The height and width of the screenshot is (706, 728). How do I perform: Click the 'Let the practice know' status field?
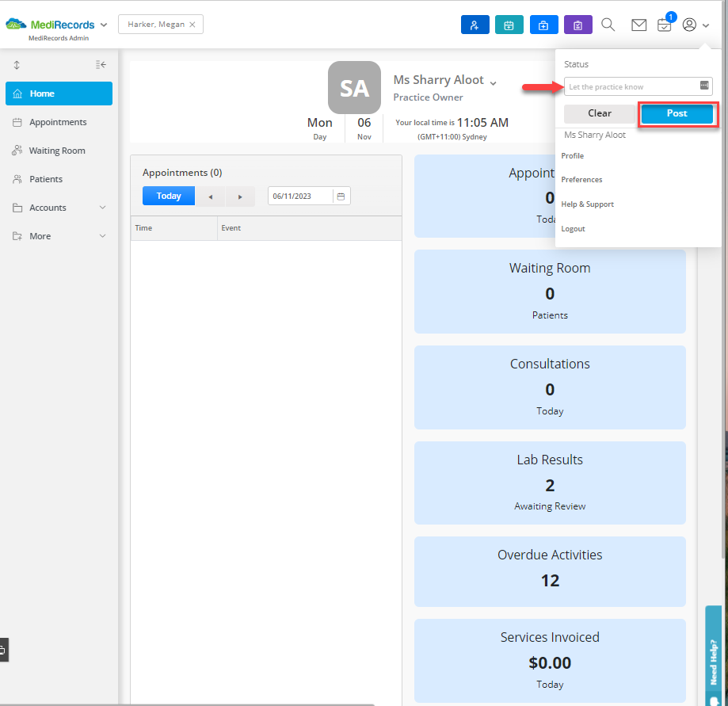pos(638,87)
